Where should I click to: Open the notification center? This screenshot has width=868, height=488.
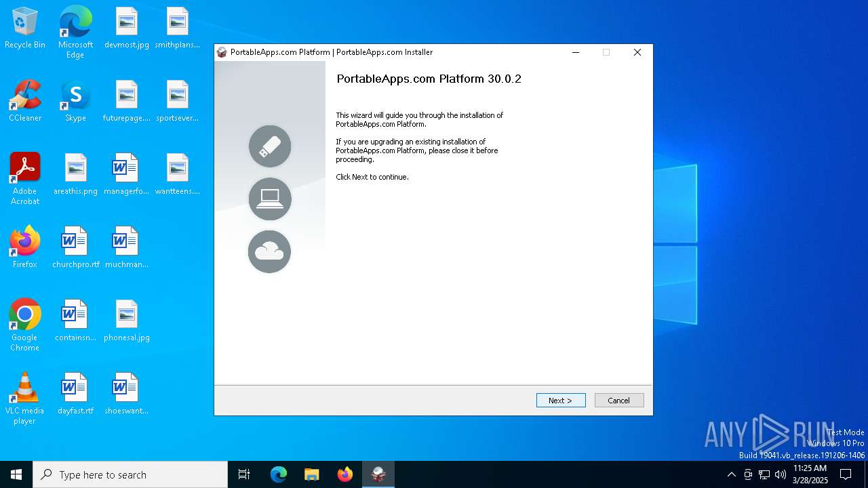846,474
